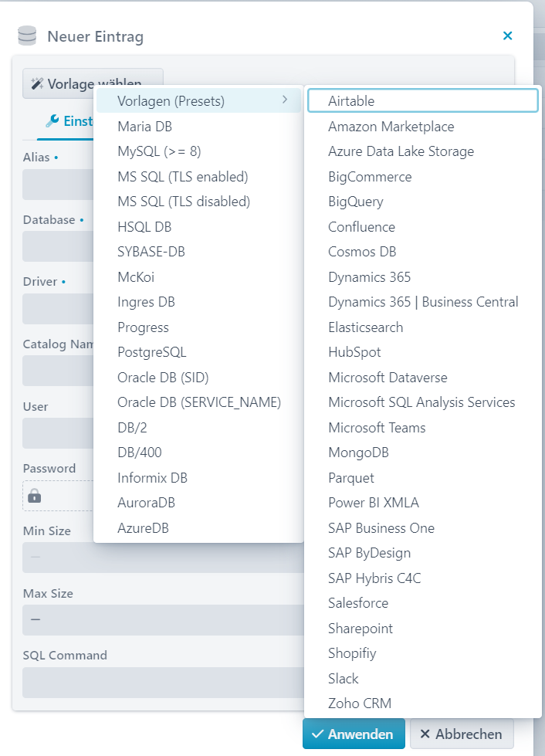The height and width of the screenshot is (756, 545).
Task: Click the Max Size field
Action: [x=164, y=620]
